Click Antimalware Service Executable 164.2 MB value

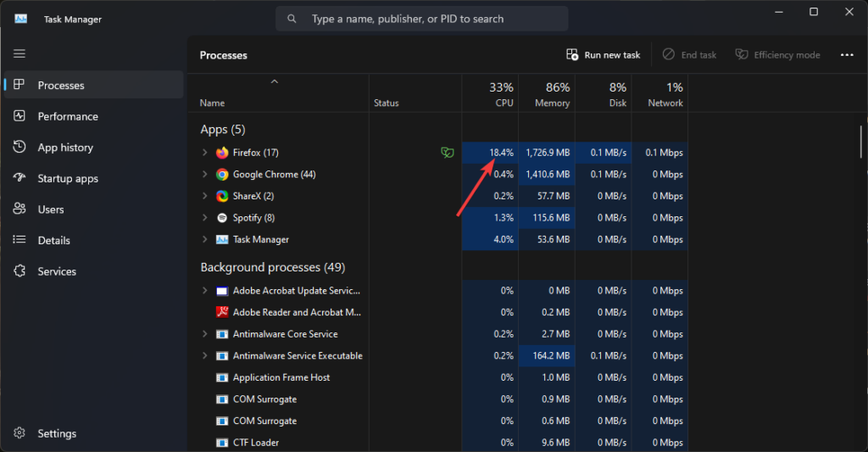click(x=551, y=355)
